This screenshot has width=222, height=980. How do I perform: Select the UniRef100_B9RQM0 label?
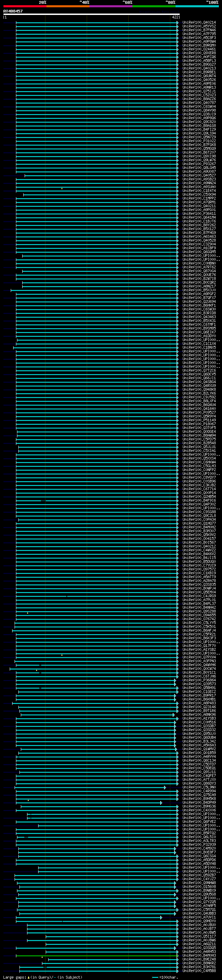click(199, 45)
